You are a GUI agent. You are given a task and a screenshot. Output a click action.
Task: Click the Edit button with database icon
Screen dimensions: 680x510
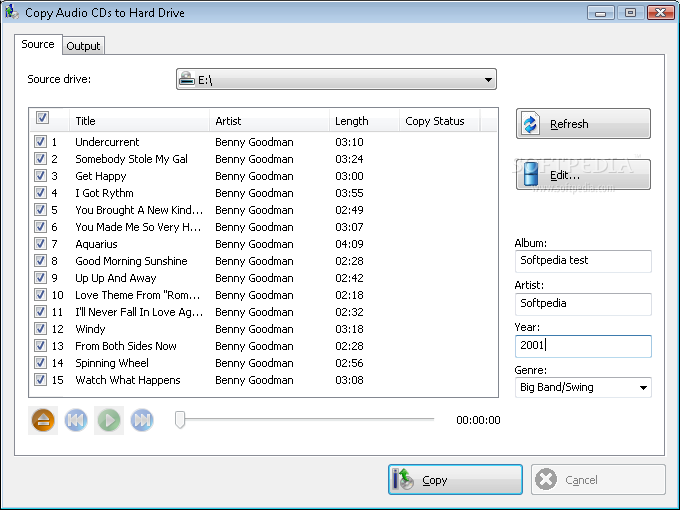click(583, 175)
